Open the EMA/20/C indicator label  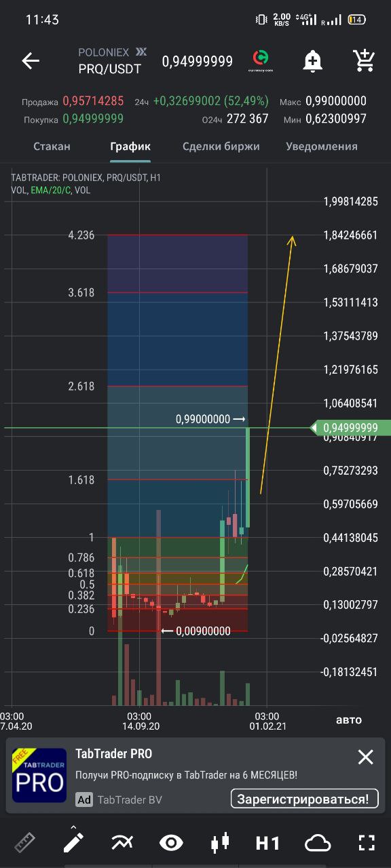coord(51,191)
